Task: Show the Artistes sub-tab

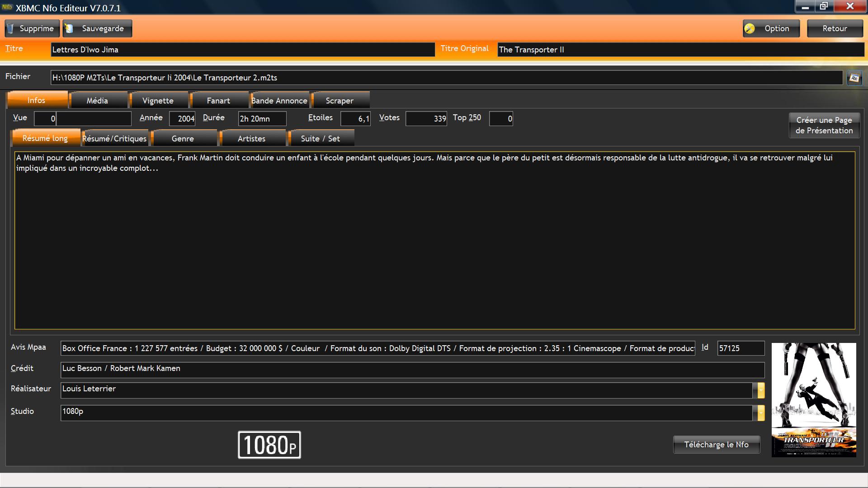Action: click(x=251, y=139)
